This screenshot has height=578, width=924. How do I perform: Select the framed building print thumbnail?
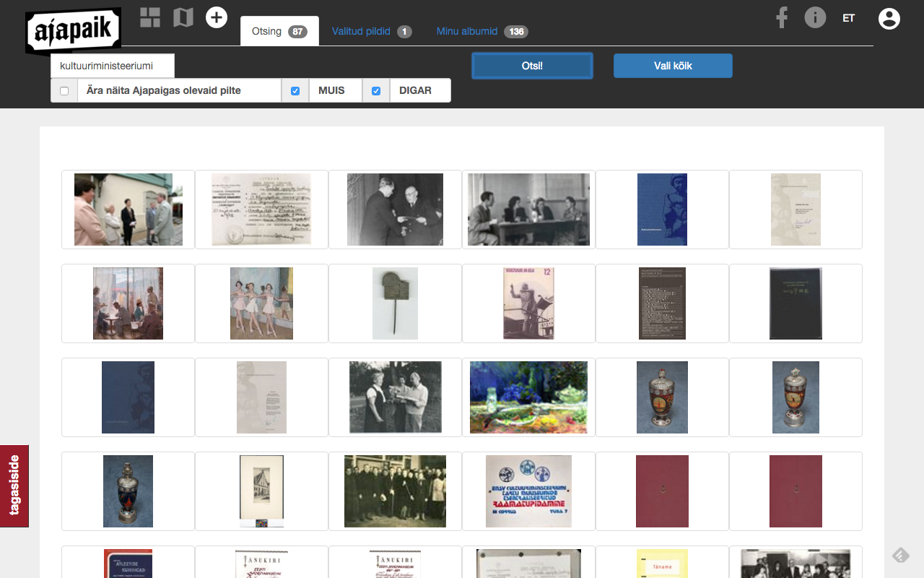pyautogui.click(x=261, y=491)
